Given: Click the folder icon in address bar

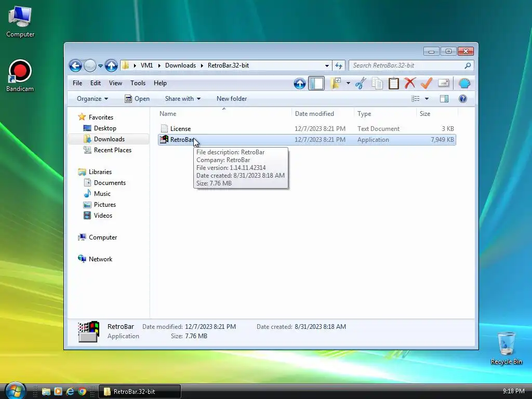Looking at the screenshot, I should 126,65.
